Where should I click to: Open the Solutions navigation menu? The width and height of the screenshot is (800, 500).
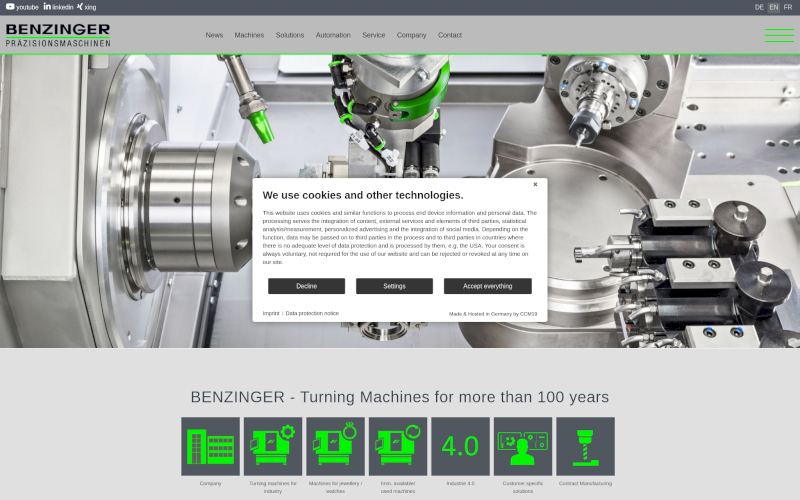(x=290, y=35)
